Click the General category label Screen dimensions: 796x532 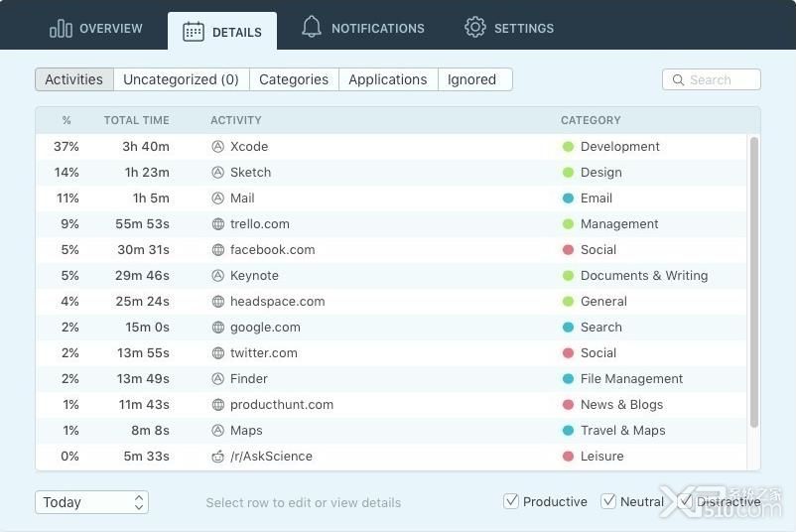click(x=603, y=302)
